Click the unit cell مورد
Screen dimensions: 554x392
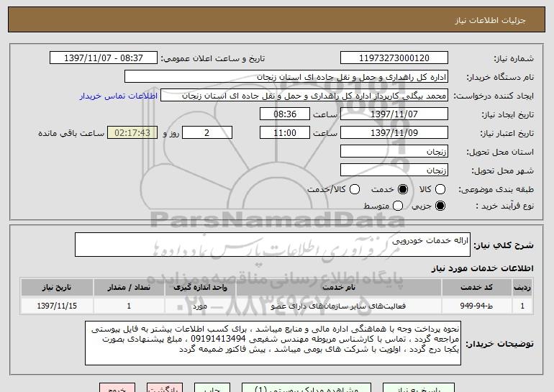pos(200,306)
